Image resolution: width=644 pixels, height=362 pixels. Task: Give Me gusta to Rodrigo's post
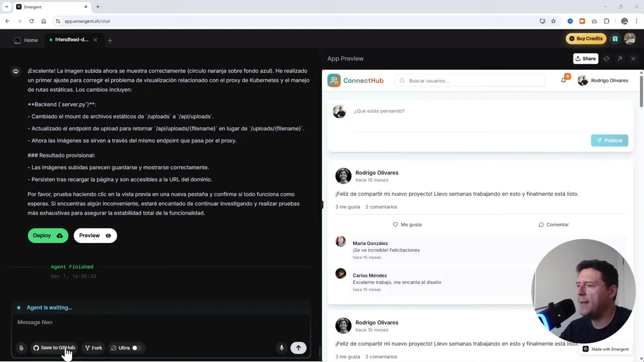407,224
